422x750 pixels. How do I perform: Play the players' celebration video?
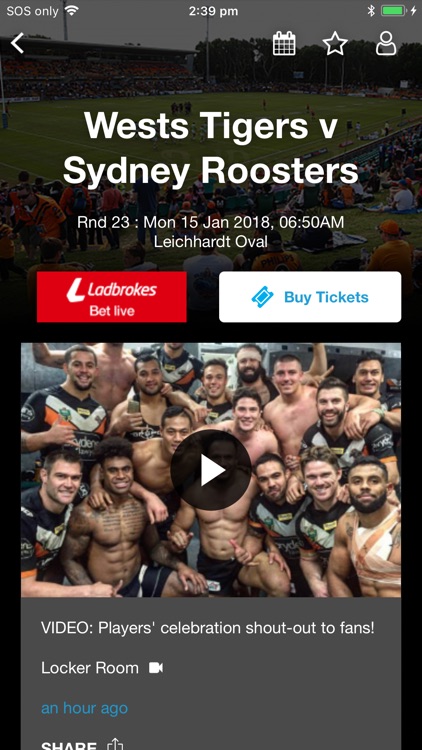(x=211, y=470)
